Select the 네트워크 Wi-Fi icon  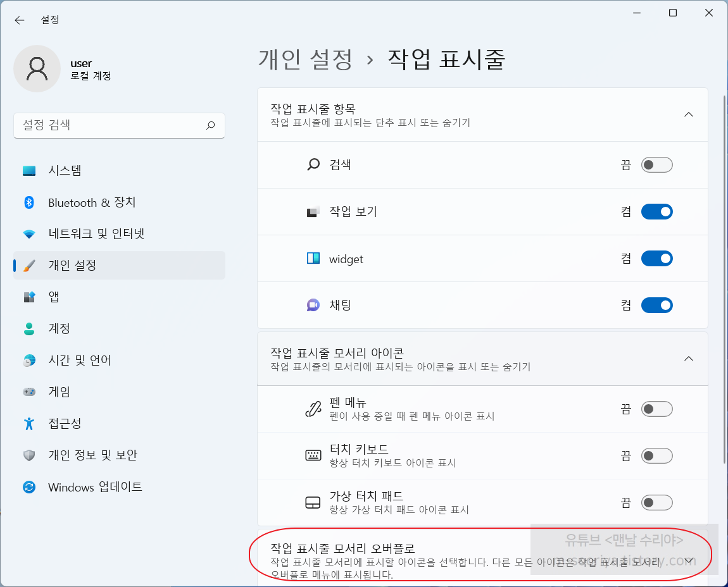[x=29, y=234]
